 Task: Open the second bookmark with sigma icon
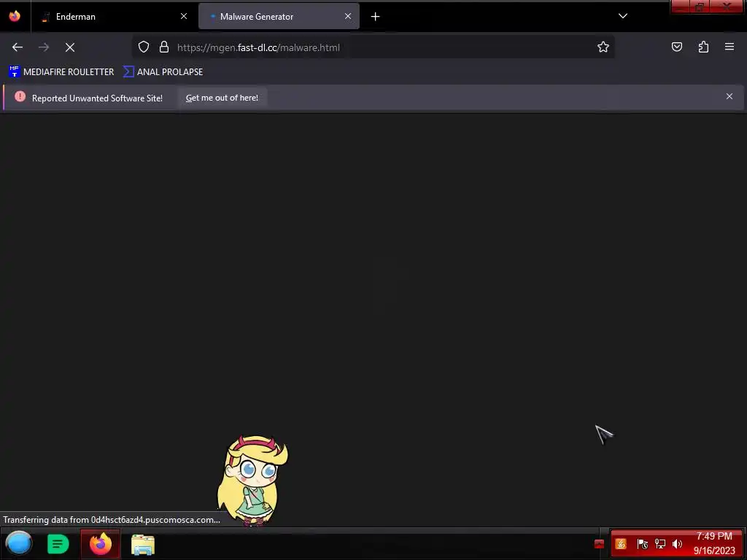click(x=163, y=72)
